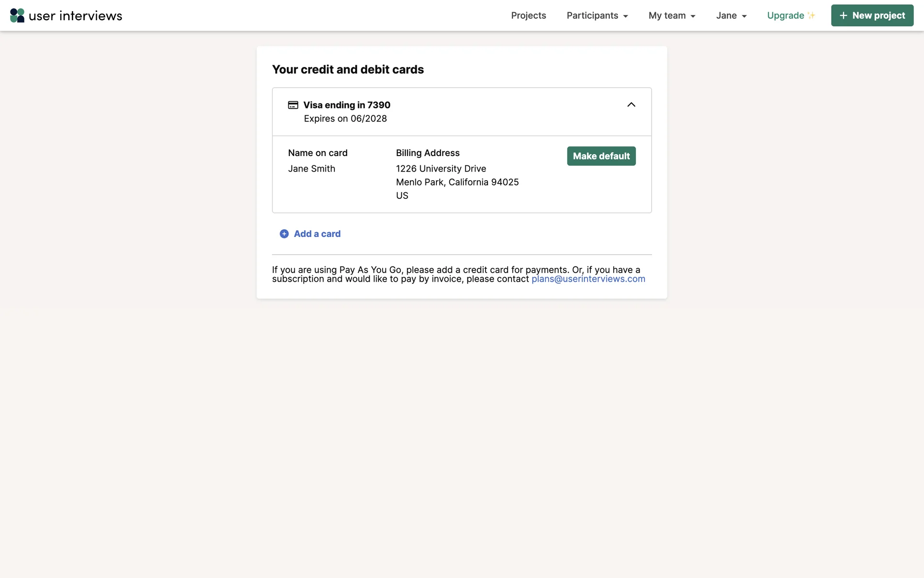Click the caret arrow beside Participants
Screen dimensions: 924x578
626,16
